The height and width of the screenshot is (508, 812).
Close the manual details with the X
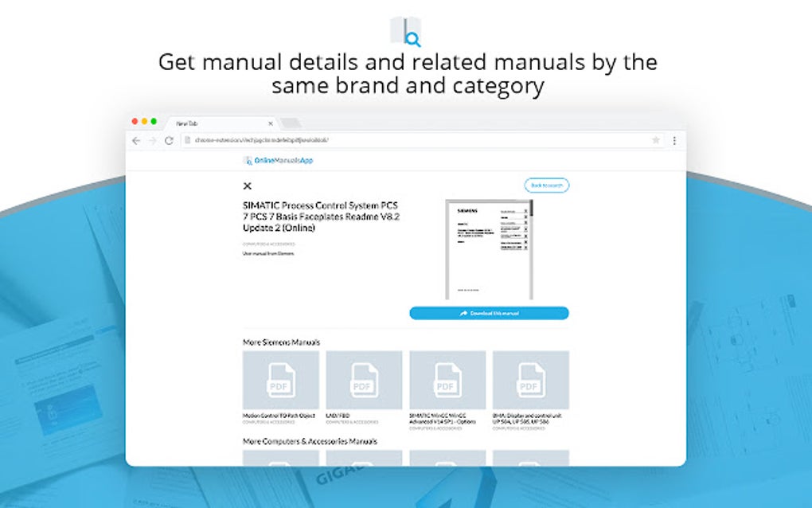point(247,185)
